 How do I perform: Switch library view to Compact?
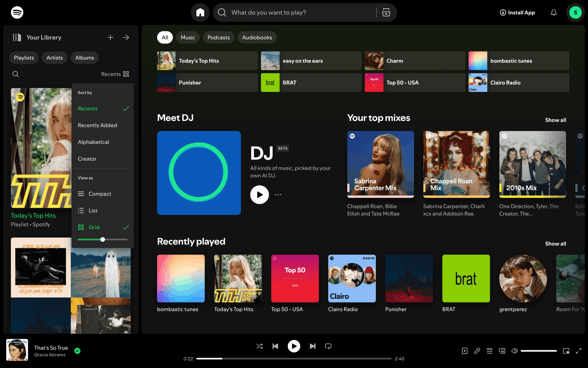(103, 194)
